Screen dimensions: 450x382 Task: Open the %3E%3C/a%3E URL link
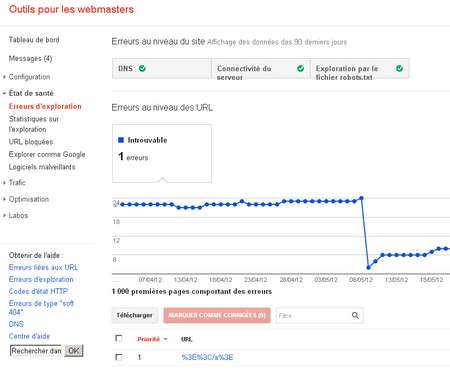pos(207,357)
